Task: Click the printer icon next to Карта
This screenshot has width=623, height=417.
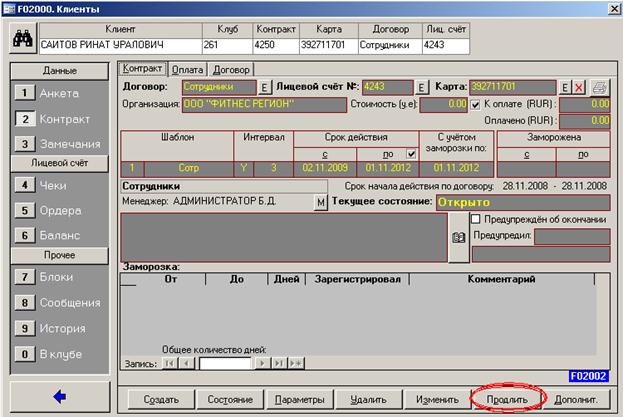Action: 600,87
